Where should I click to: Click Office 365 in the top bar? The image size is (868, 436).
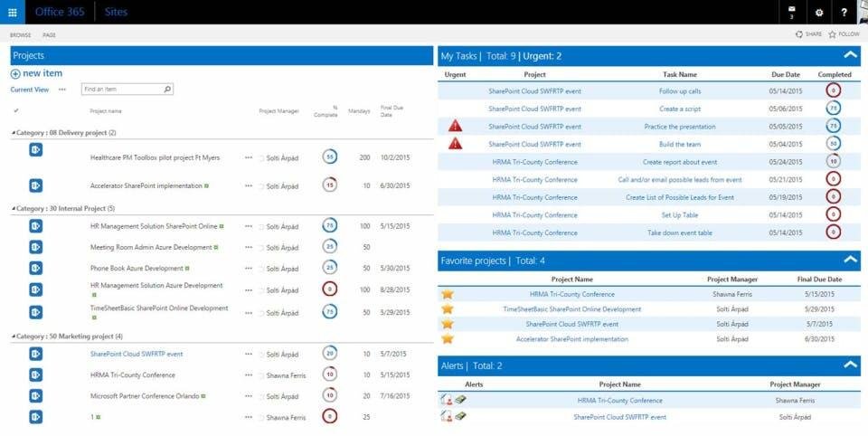[x=60, y=12]
